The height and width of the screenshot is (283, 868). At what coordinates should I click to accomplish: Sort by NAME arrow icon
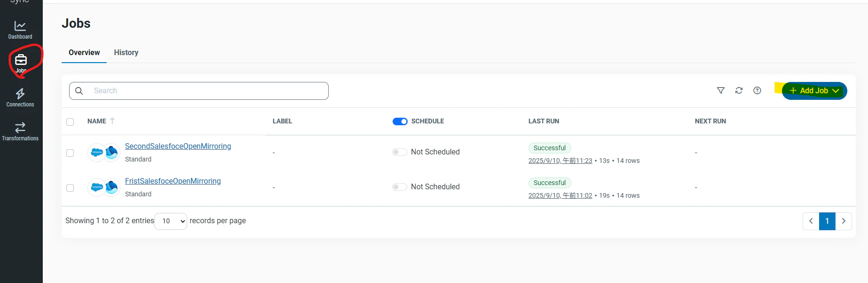(112, 121)
